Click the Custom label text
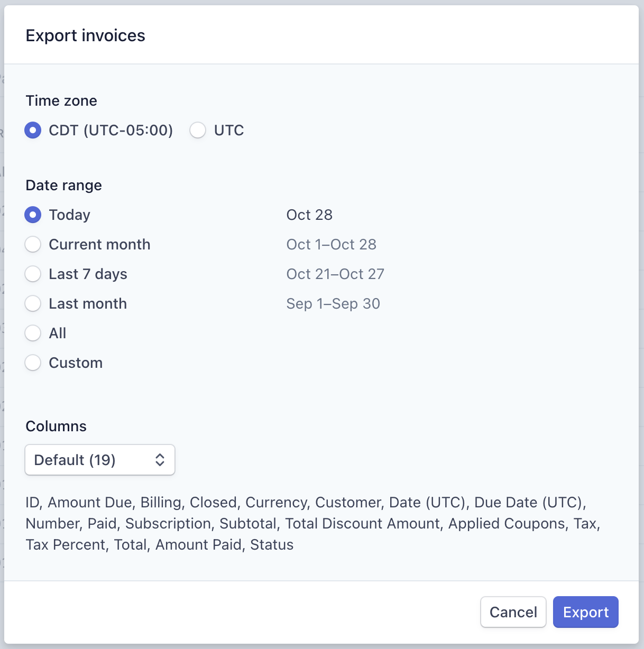 tap(76, 363)
